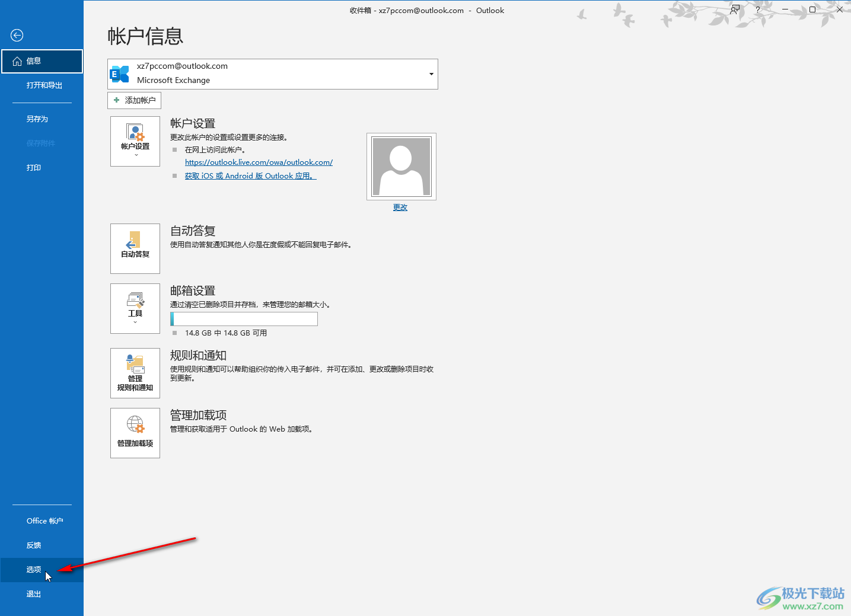Click the 管理加载项 heading text
Image resolution: width=851 pixels, height=616 pixels.
tap(199, 415)
